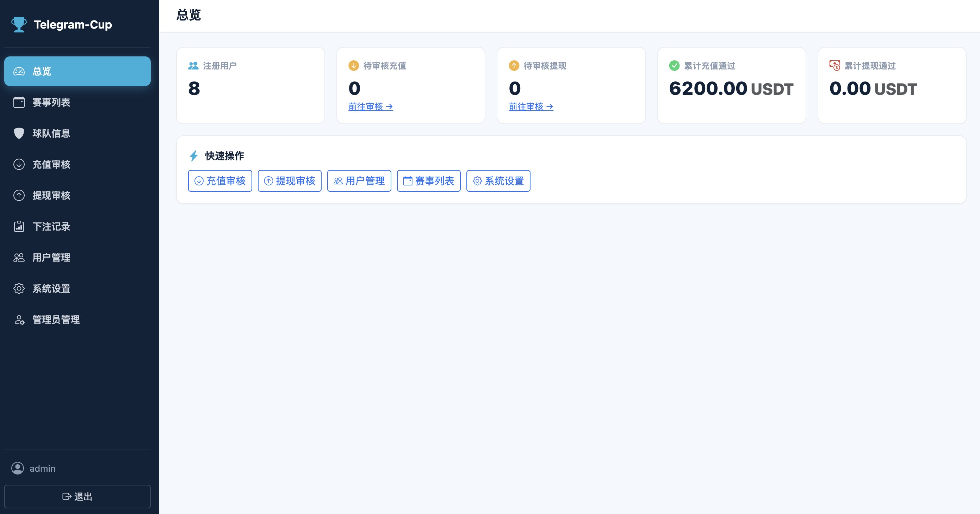This screenshot has height=514, width=980.
Task: Click the orange up-arrow icon on 待审核提现 card
Action: [x=514, y=66]
